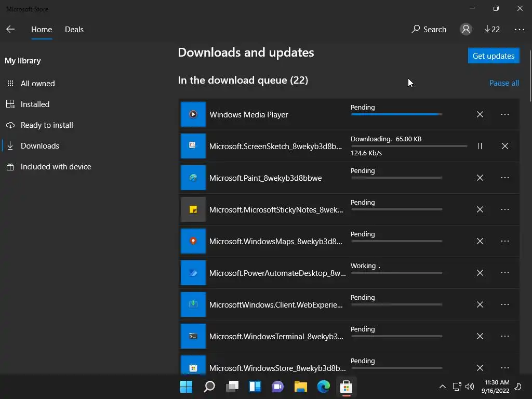Click the Windows Media Player progress bar
This screenshot has height=399, width=532.
pyautogui.click(x=396, y=114)
